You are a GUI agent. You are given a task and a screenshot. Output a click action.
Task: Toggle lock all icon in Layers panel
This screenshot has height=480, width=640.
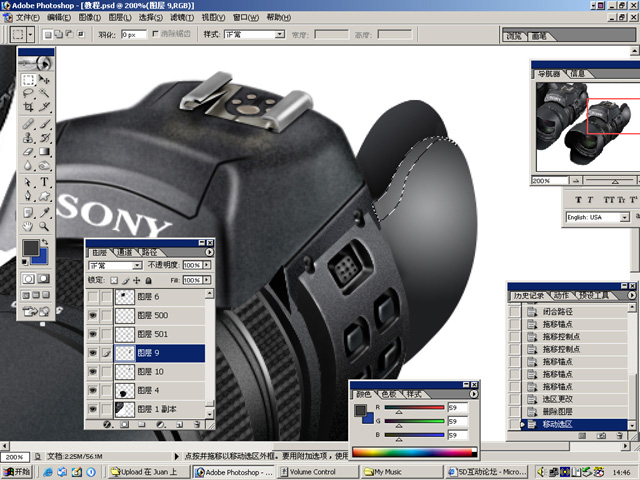click(x=149, y=280)
